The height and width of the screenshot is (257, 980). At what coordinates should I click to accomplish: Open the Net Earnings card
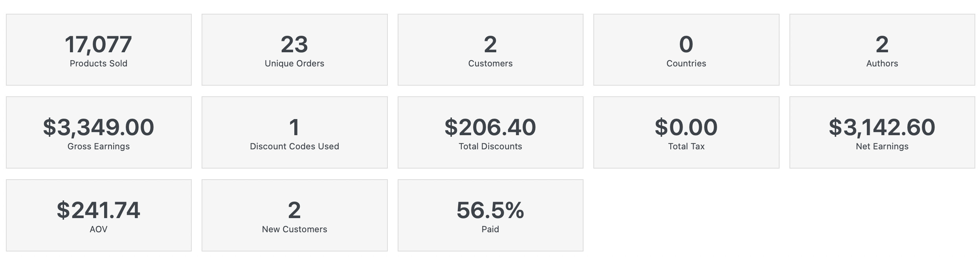point(882,132)
